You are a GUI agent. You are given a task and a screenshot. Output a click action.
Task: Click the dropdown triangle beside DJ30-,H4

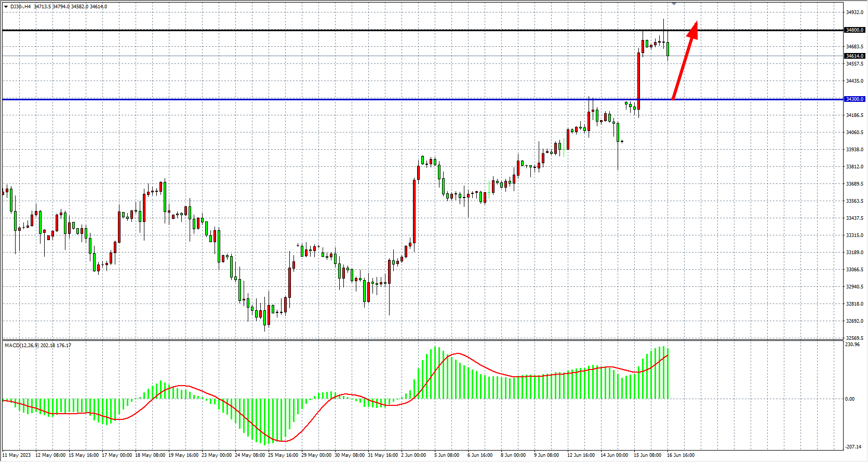pyautogui.click(x=6, y=7)
